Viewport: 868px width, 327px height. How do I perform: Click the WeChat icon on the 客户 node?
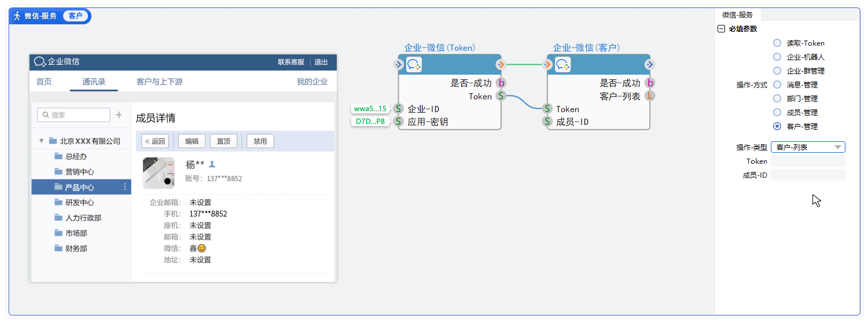tap(562, 65)
